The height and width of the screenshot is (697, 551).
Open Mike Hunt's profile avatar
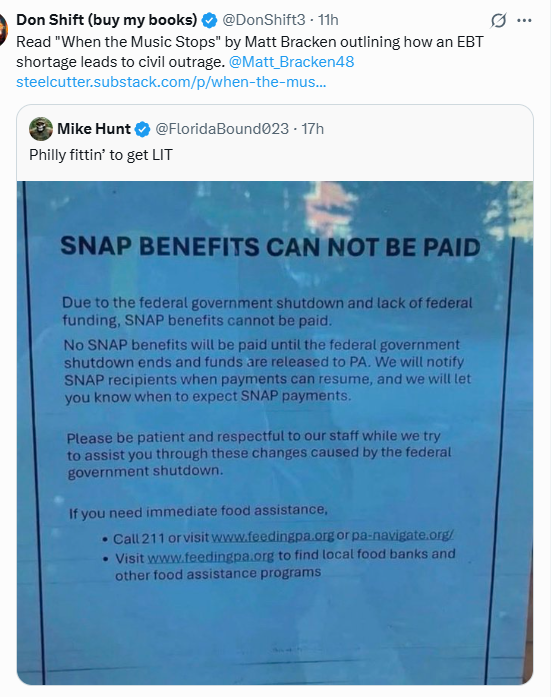(41, 129)
